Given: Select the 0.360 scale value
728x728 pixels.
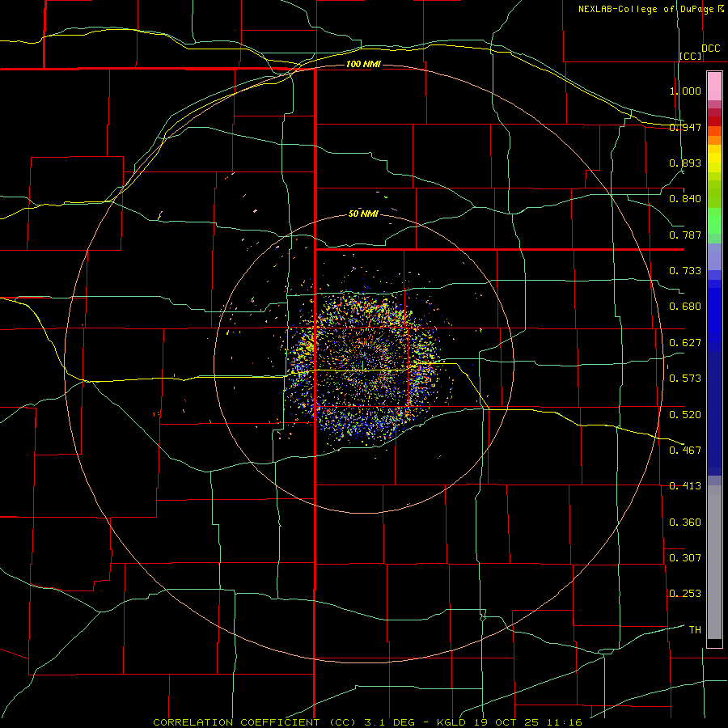Looking at the screenshot, I should (685, 523).
